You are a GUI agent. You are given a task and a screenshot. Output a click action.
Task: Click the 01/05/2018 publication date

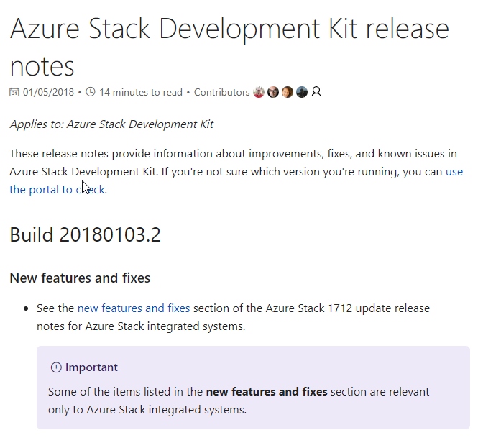[48, 92]
